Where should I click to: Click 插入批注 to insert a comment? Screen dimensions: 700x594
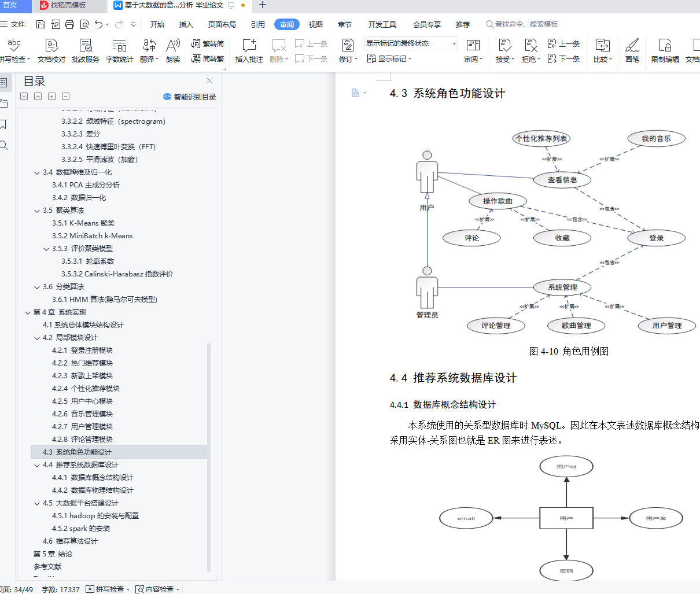[x=249, y=51]
